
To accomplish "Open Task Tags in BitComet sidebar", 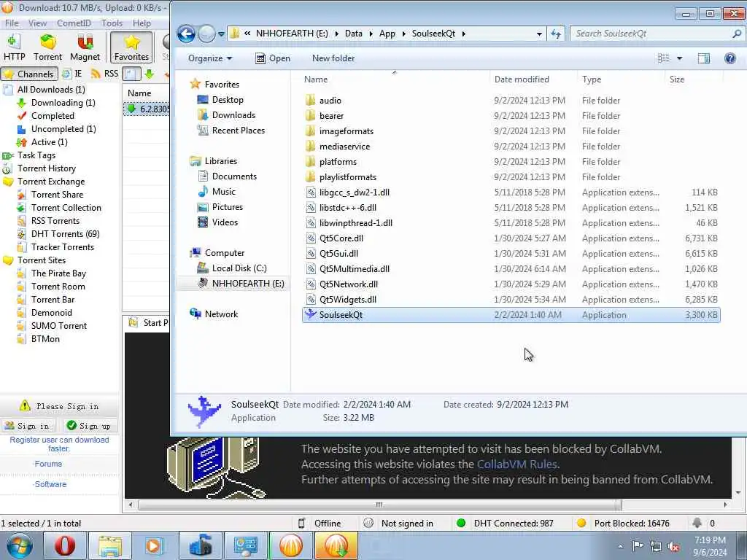I will pos(36,155).
